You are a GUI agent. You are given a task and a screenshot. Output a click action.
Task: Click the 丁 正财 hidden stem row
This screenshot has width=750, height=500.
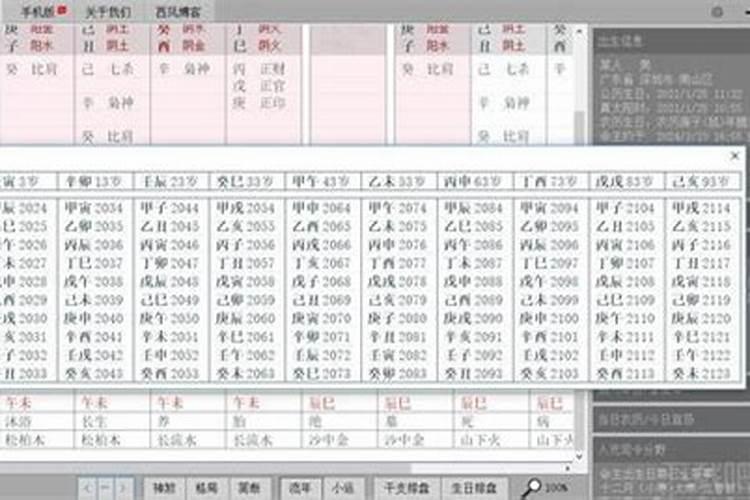coord(258,69)
